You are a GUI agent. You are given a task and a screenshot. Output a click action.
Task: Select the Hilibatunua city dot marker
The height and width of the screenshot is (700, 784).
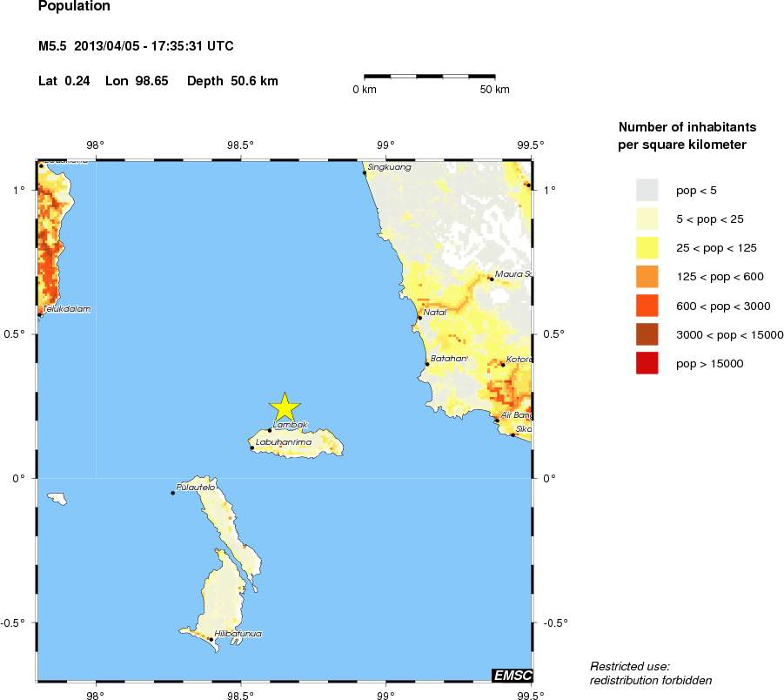pos(211,640)
